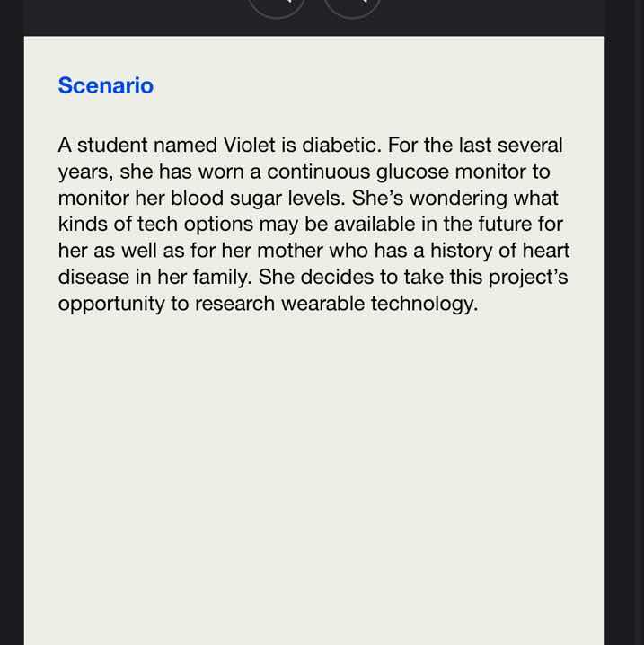The width and height of the screenshot is (644, 645).
Task: Click the phrase She's wondering what
Action: (x=455, y=199)
